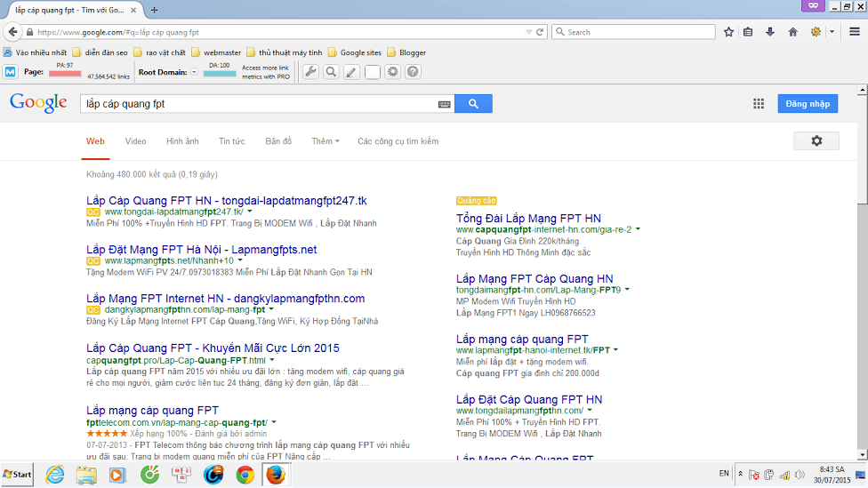Open the bookmarks list icon
Viewport: 868px width, 488px height.
pos(748,32)
